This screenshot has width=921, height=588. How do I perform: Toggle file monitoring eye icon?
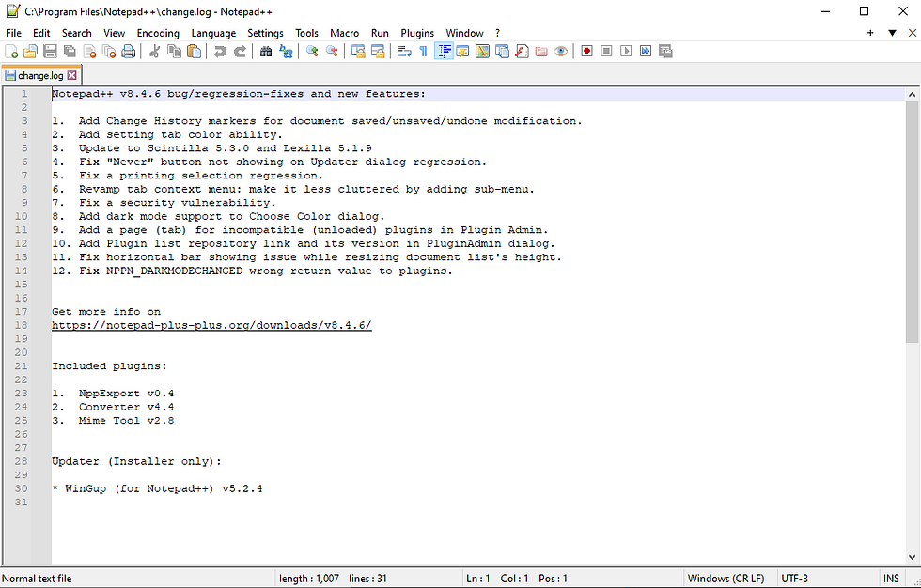561,52
